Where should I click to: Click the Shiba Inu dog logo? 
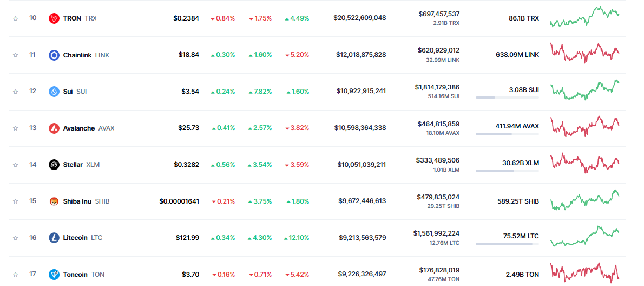click(x=54, y=201)
